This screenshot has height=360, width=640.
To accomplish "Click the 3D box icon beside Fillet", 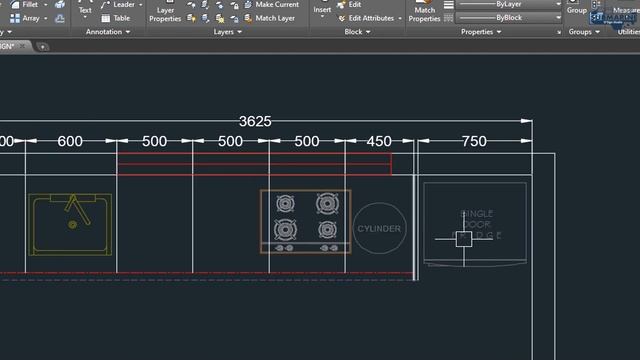I will [x=60, y=4].
